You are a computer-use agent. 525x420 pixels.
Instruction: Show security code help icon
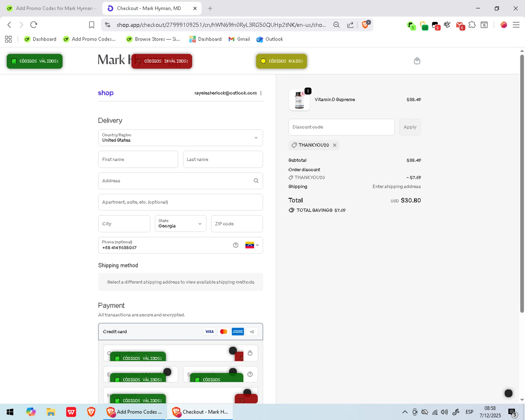pos(250,374)
